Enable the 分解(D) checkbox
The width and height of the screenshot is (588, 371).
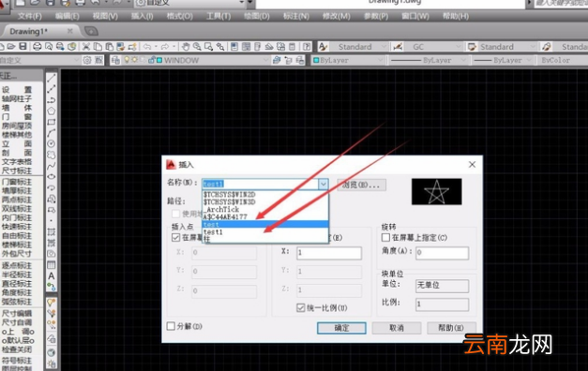[x=171, y=326]
